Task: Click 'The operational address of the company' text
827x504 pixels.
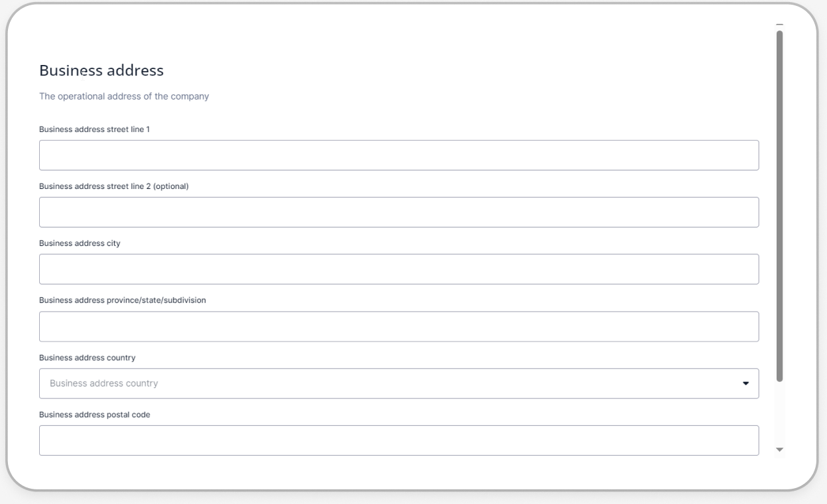Action: pyautogui.click(x=124, y=96)
